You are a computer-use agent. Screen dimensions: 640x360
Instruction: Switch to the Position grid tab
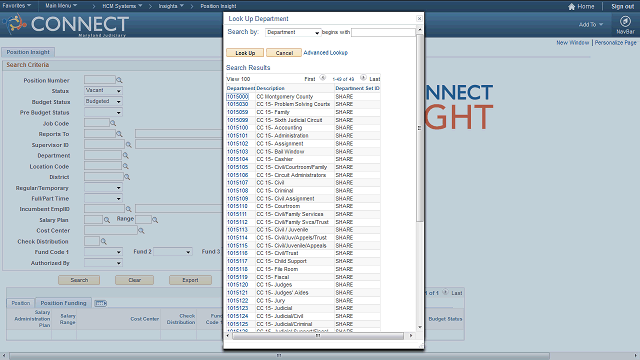pyautogui.click(x=20, y=303)
